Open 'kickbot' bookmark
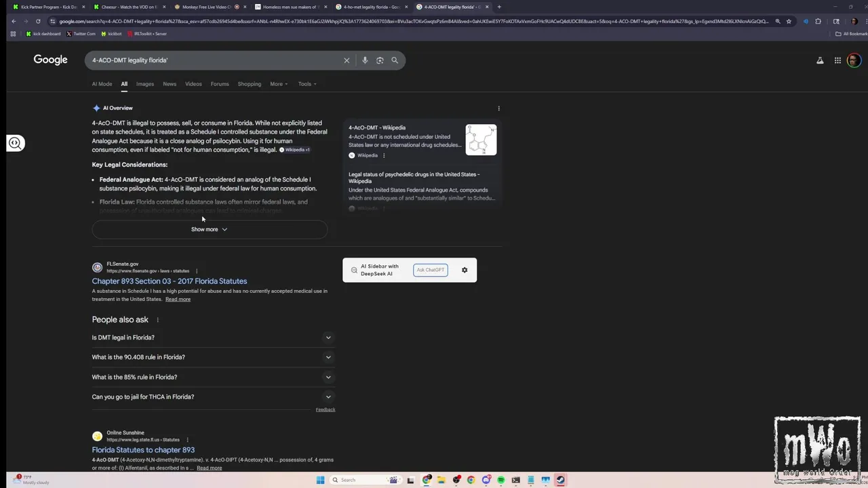The image size is (868, 488). pyautogui.click(x=111, y=34)
